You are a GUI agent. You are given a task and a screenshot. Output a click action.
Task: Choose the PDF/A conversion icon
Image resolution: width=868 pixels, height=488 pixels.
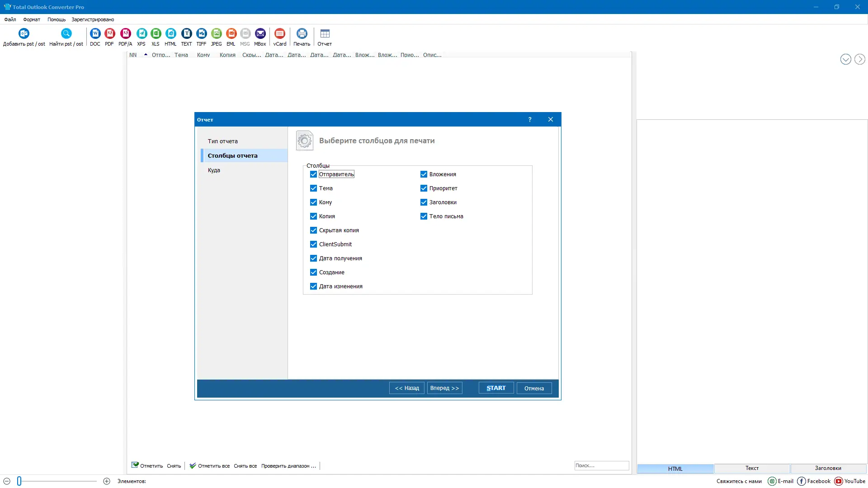click(x=125, y=34)
